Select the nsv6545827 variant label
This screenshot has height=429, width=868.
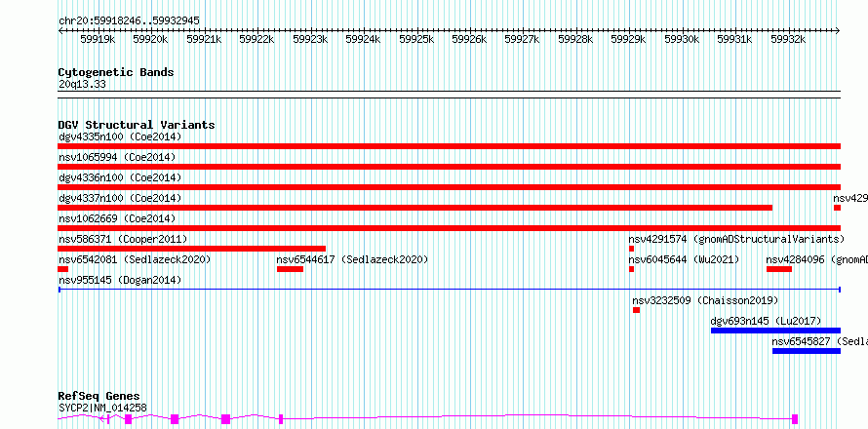820,341
